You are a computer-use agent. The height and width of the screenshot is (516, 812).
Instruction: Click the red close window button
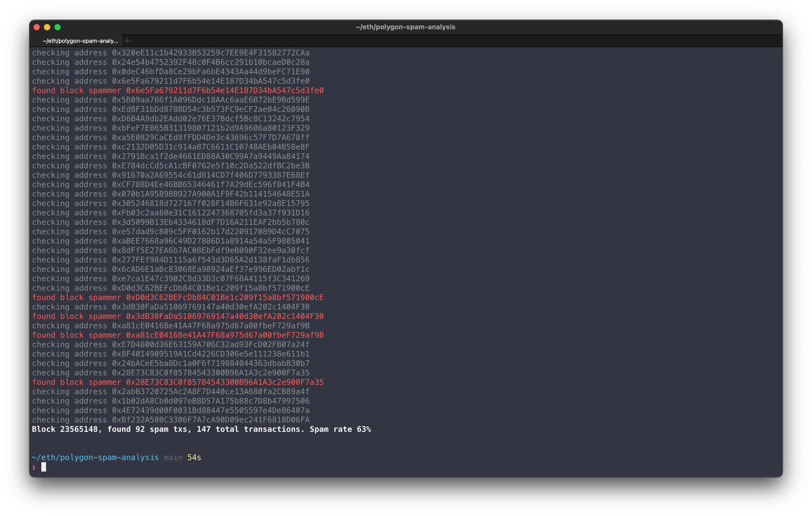click(37, 27)
